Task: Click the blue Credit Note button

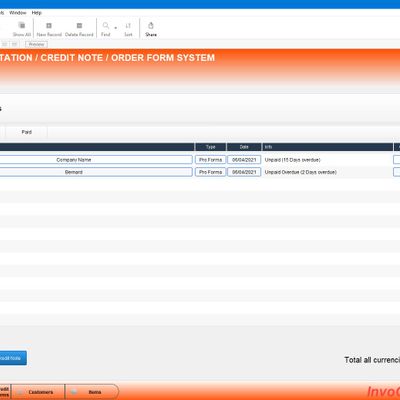Action: click(x=13, y=358)
